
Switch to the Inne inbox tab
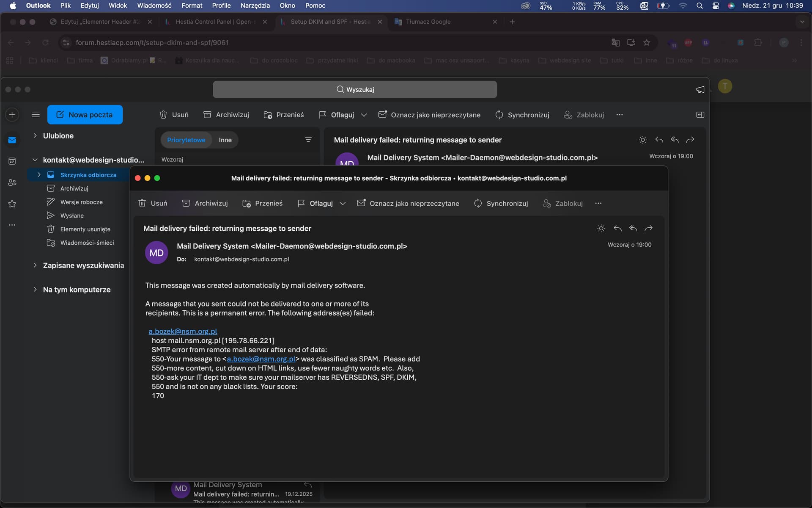pos(225,140)
